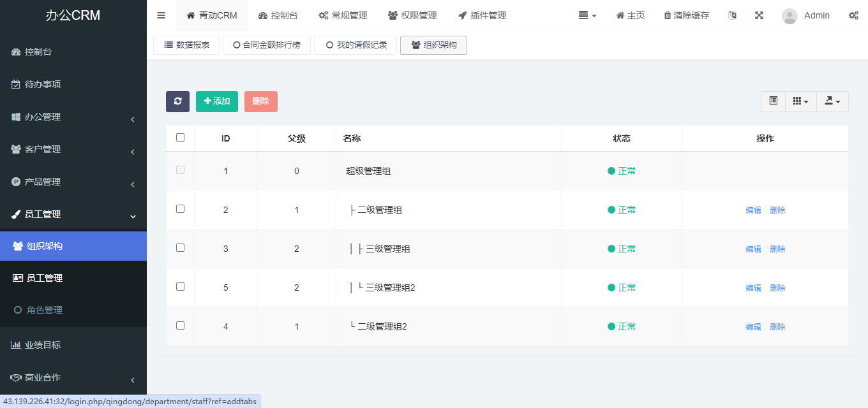868x408 pixels.
Task: Toggle the table view icon button
Action: coord(773,101)
